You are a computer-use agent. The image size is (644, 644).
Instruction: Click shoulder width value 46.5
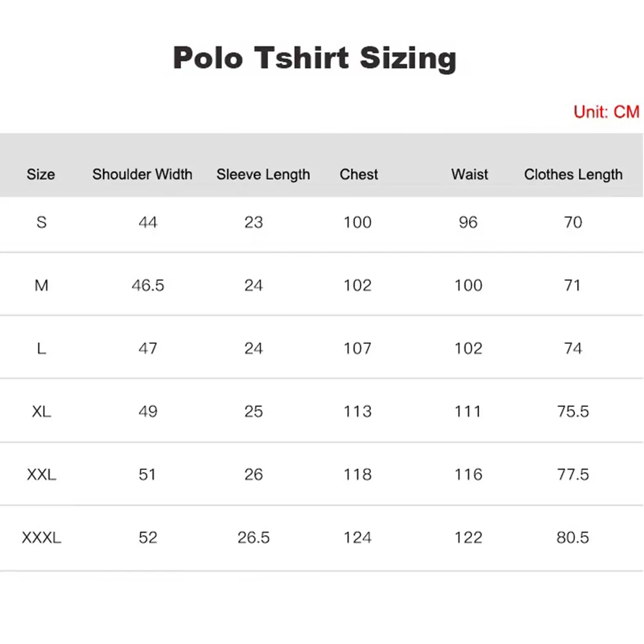tap(148, 285)
